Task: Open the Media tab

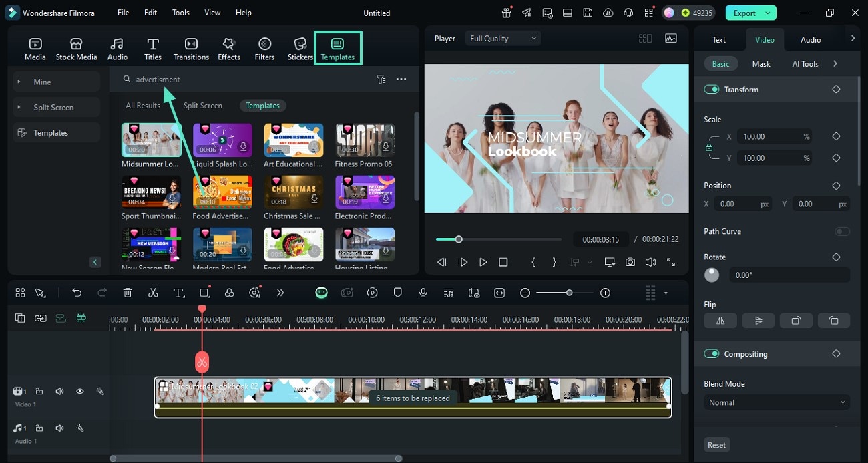Action: point(35,49)
